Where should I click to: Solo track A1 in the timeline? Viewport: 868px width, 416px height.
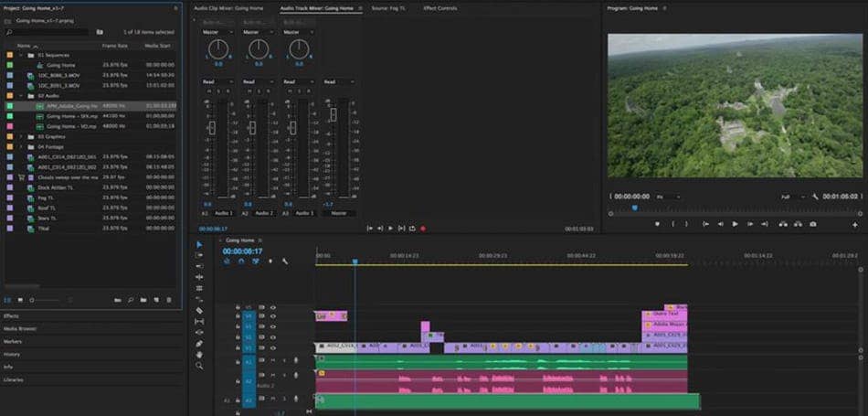284,360
